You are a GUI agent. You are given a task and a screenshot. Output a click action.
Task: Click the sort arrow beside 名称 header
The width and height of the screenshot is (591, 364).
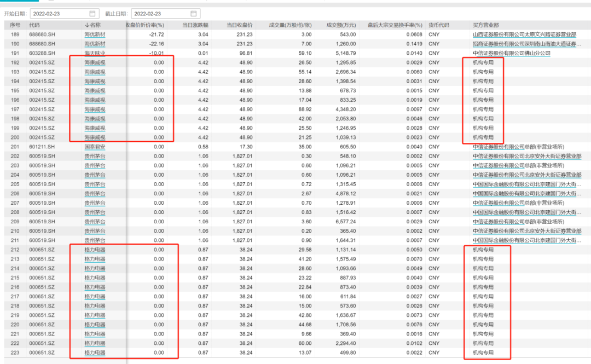(87, 25)
